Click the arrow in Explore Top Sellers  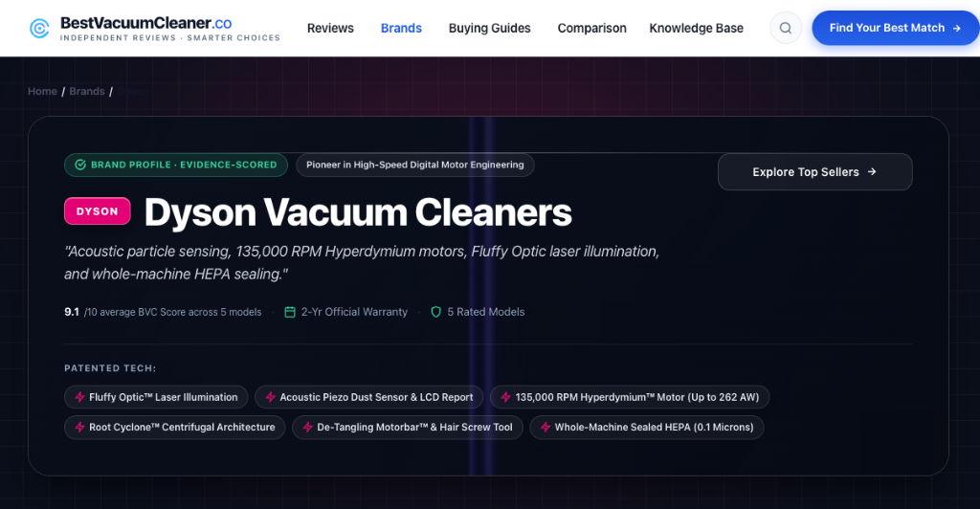point(872,172)
